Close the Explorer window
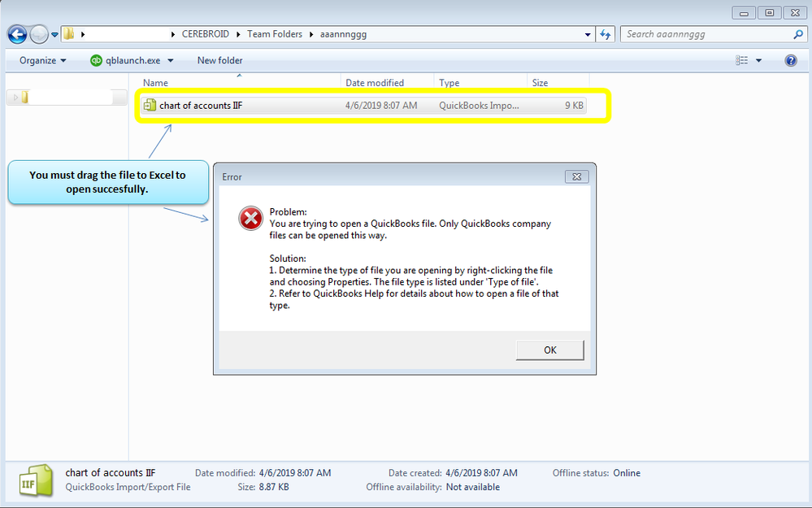The width and height of the screenshot is (812, 508). pyautogui.click(x=796, y=13)
